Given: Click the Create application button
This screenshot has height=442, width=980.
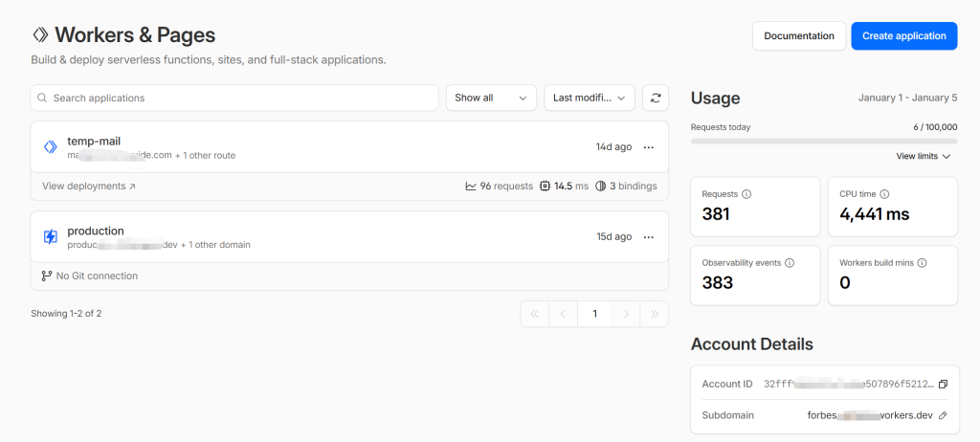Looking at the screenshot, I should tap(903, 36).
